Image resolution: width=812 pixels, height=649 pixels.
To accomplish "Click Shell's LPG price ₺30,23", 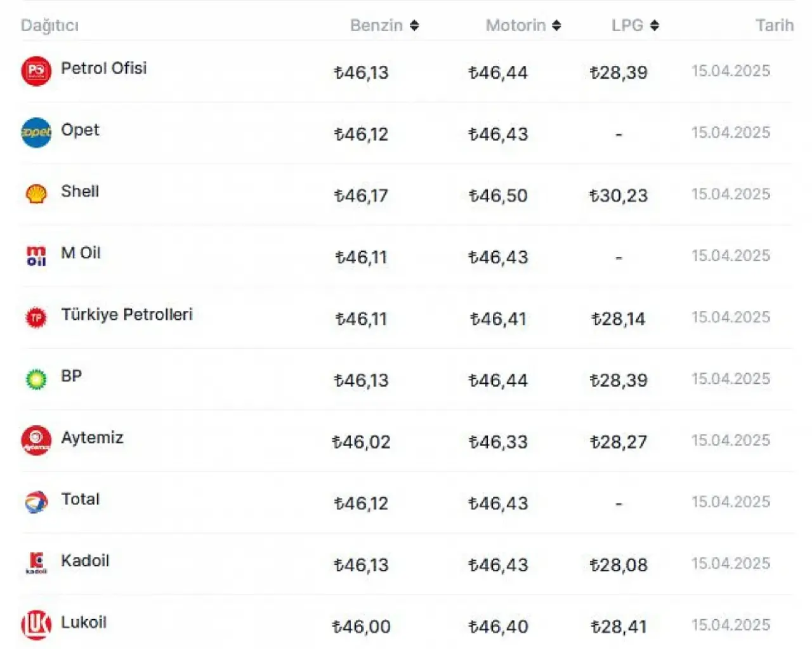I will [x=619, y=195].
